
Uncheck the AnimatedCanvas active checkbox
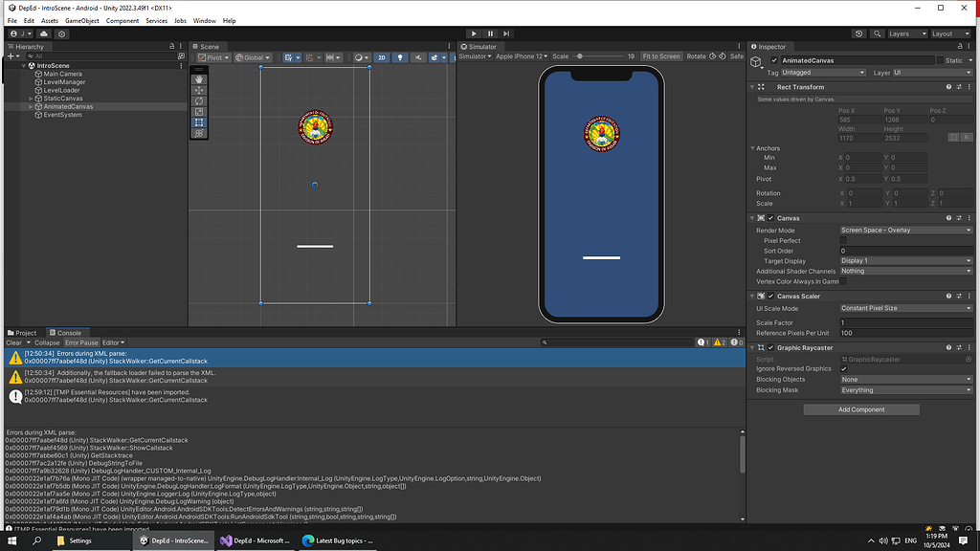pos(774,60)
